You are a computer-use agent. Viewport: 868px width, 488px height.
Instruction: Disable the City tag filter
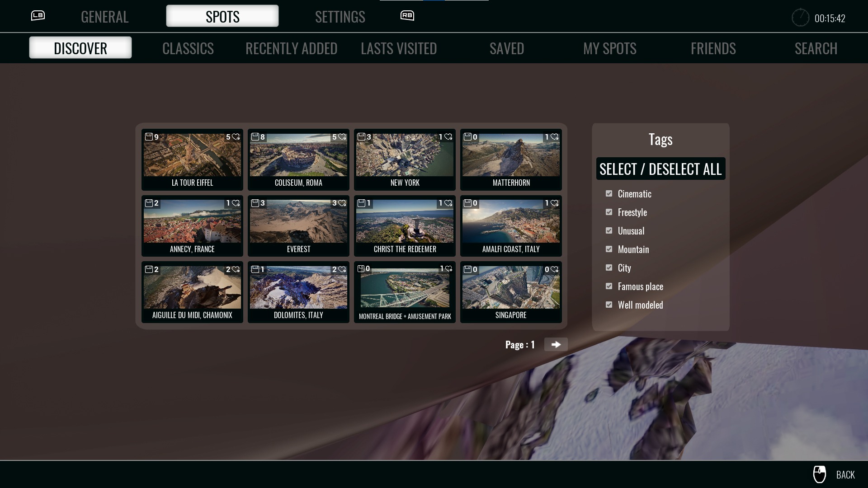coord(609,267)
